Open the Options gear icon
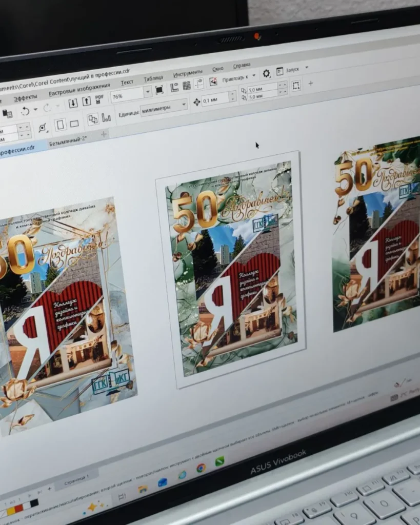The height and width of the screenshot is (525, 420). coord(266,73)
